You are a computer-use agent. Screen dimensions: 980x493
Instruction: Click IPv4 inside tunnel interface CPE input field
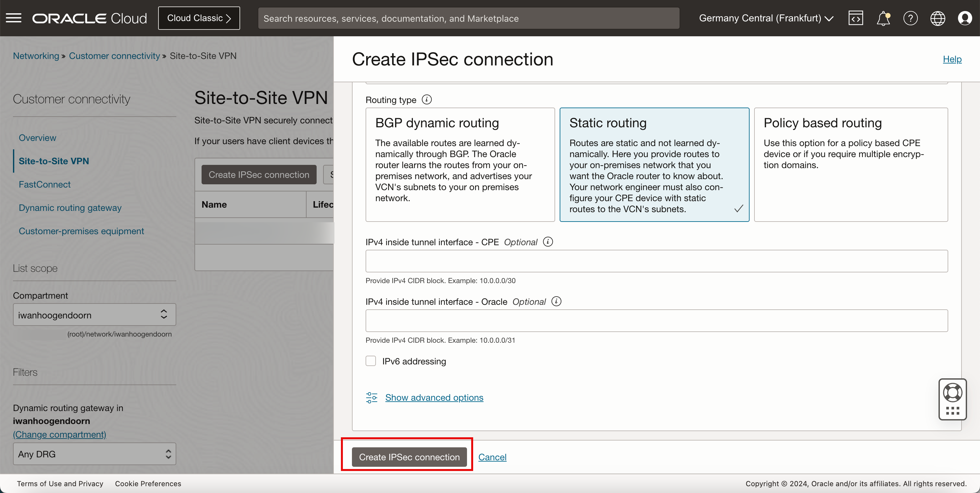click(x=657, y=262)
